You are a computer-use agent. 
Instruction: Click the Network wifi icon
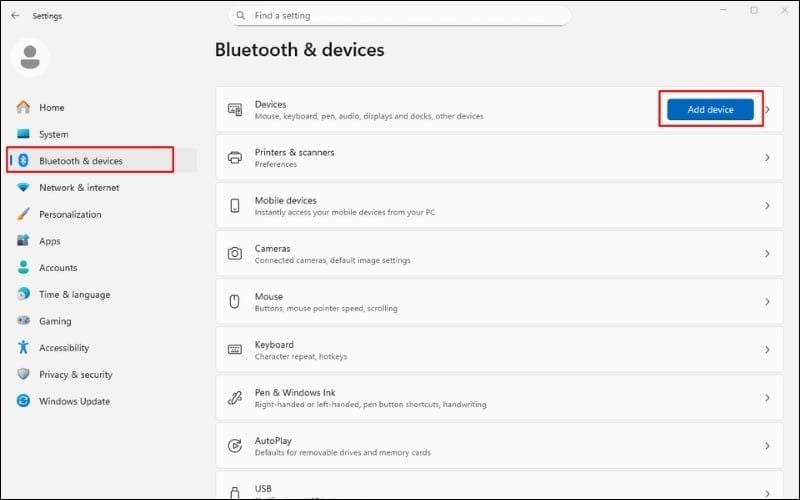coord(23,187)
